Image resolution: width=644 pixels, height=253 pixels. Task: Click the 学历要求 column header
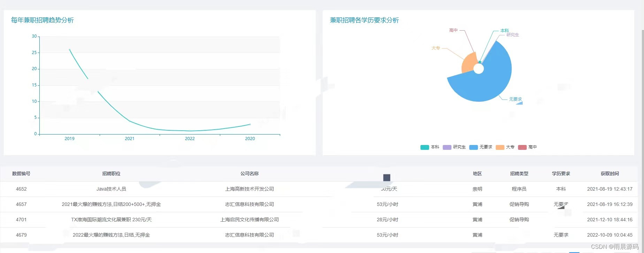[561, 174]
